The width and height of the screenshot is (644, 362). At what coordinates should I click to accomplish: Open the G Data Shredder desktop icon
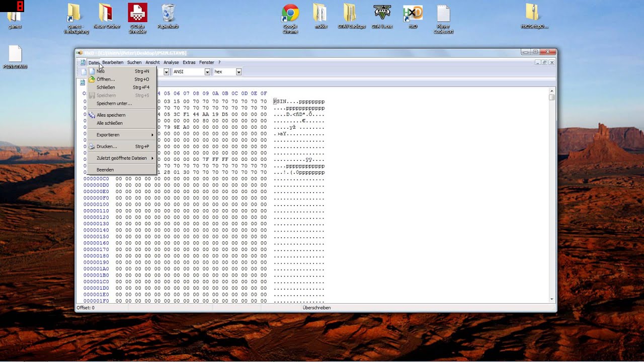137,18
